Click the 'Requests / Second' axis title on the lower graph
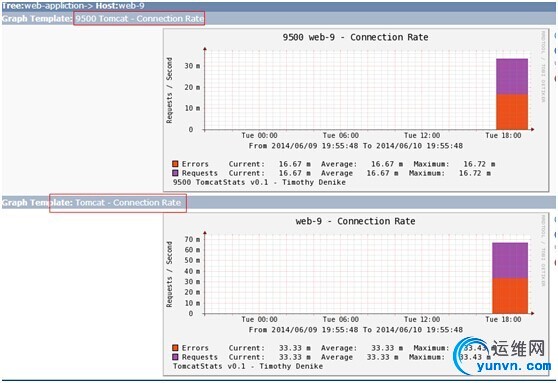Viewport: 558px width, 383px height. (169, 274)
